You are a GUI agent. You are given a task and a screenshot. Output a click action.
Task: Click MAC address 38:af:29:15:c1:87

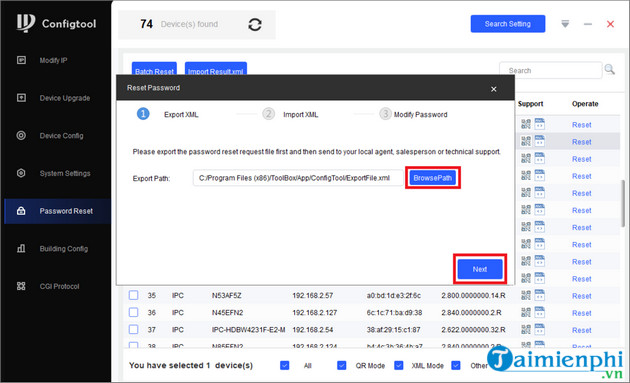[393, 330]
